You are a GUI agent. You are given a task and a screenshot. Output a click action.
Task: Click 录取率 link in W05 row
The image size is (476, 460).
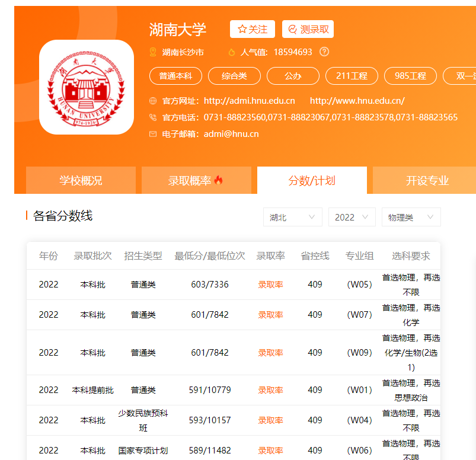tap(270, 285)
